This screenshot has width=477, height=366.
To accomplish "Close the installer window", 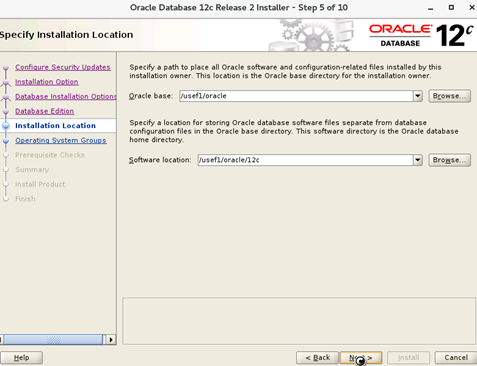I will pos(472,7).
